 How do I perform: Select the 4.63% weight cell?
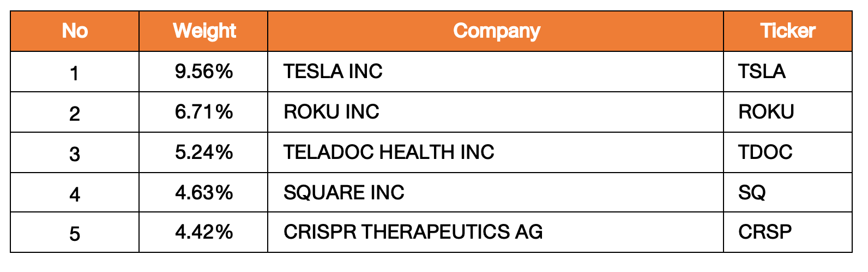coord(204,192)
